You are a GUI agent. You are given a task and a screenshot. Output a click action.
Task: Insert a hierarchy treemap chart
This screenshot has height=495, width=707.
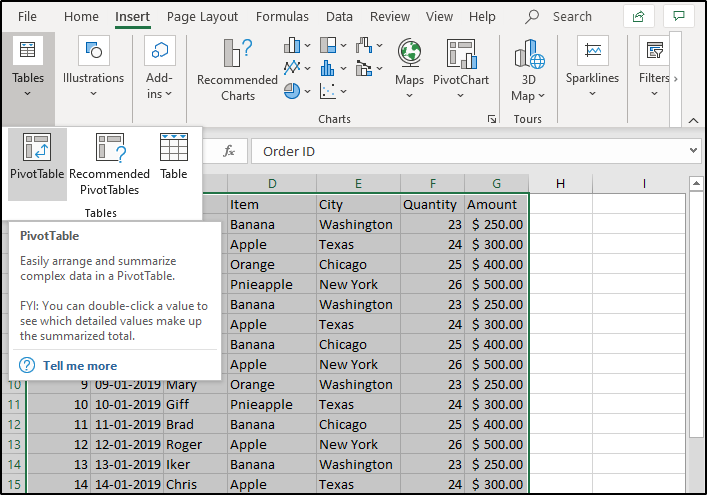pos(328,45)
